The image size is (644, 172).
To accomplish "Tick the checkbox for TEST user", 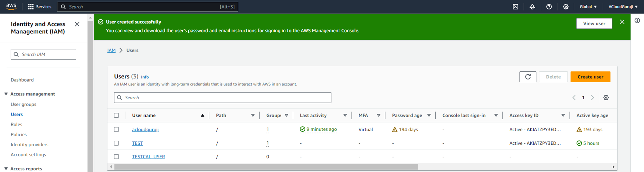I will click(x=117, y=143).
